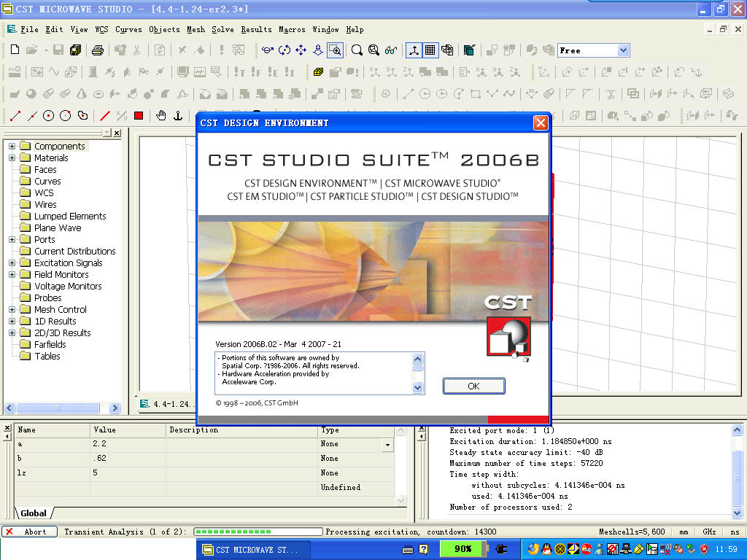Click the yellow brick mesh view icon

[x=318, y=72]
